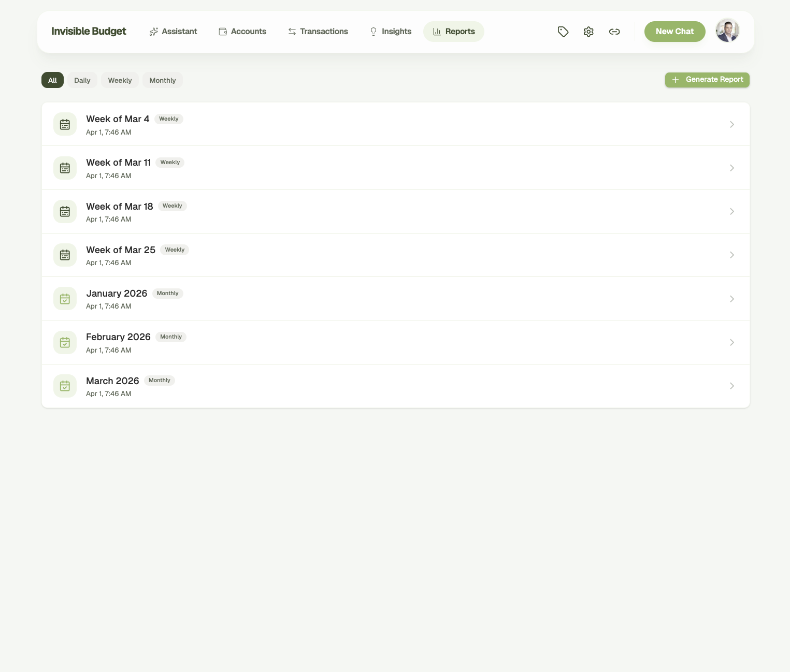Open the tag management icon
The height and width of the screenshot is (672, 790).
[x=563, y=32]
